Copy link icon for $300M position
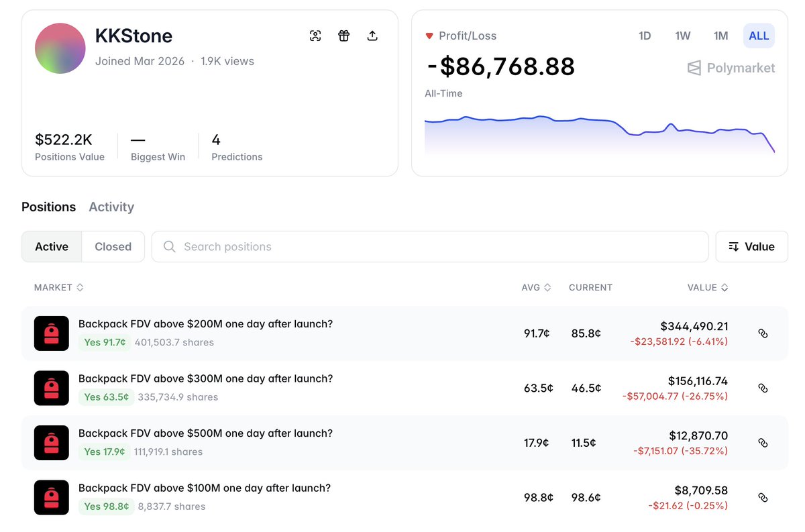 click(x=763, y=388)
